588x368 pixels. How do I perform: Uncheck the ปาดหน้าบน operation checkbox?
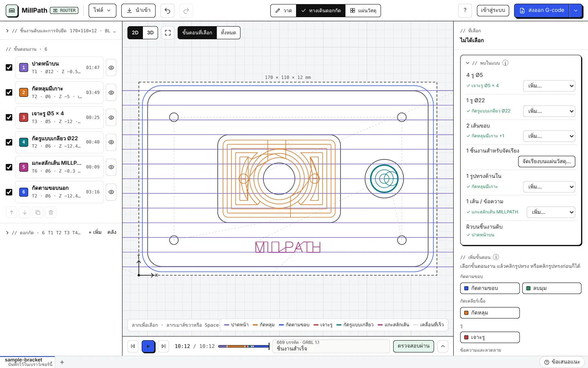pyautogui.click(x=9, y=67)
